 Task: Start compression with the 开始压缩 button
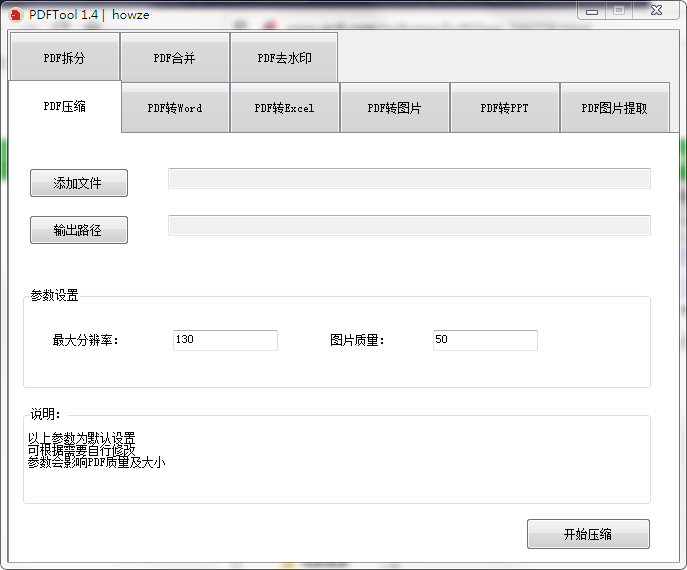[588, 534]
